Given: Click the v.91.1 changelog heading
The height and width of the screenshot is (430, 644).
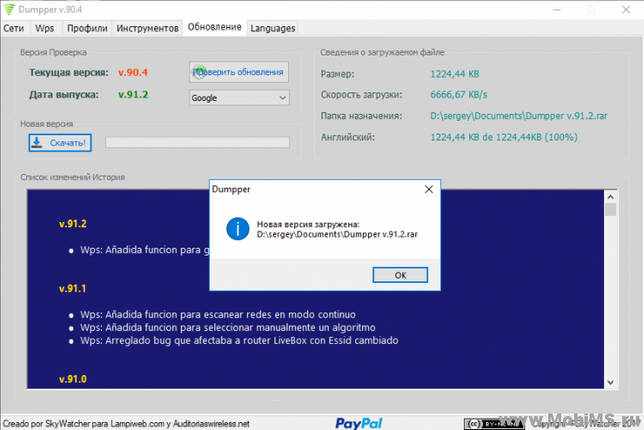Looking at the screenshot, I should 73,288.
